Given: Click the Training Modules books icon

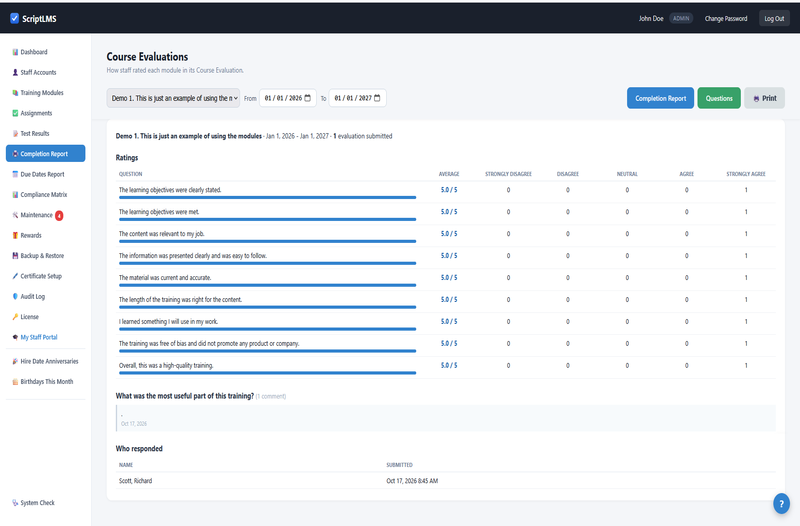Looking at the screenshot, I should click(15, 93).
